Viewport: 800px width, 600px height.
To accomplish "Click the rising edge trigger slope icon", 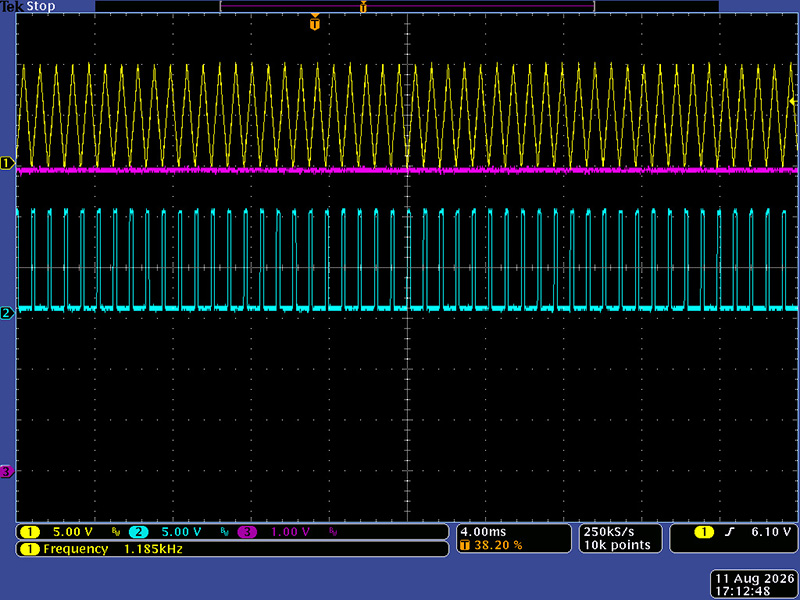I will [730, 532].
